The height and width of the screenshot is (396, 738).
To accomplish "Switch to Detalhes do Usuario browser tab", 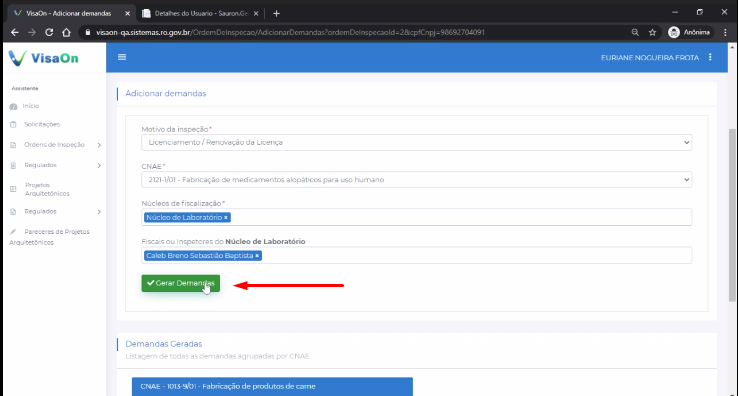I will click(201, 14).
